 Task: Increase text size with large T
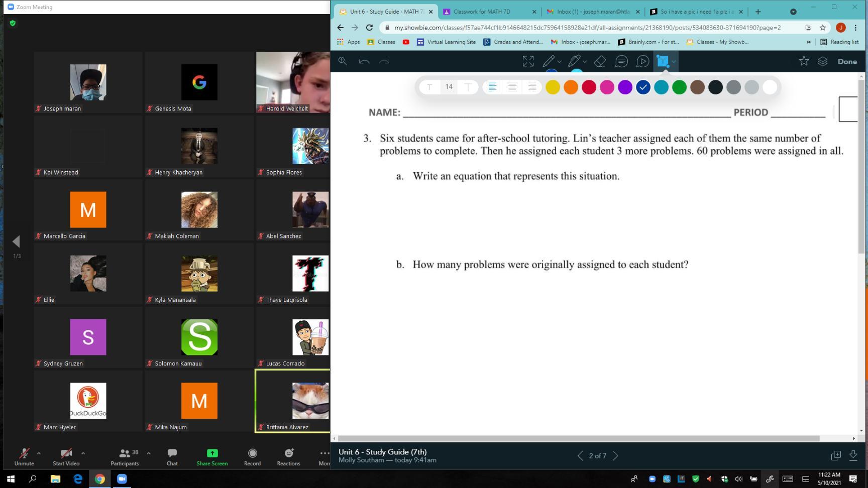pyautogui.click(x=468, y=87)
